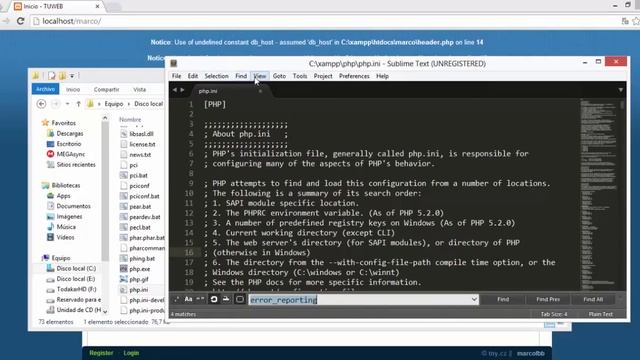
Task: Open the Selection menu
Action: 216,76
